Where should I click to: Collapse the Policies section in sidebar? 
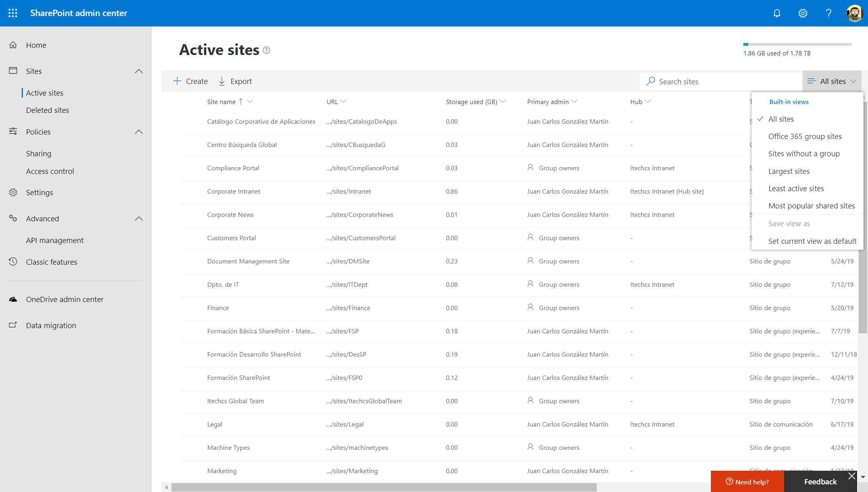[x=139, y=132]
